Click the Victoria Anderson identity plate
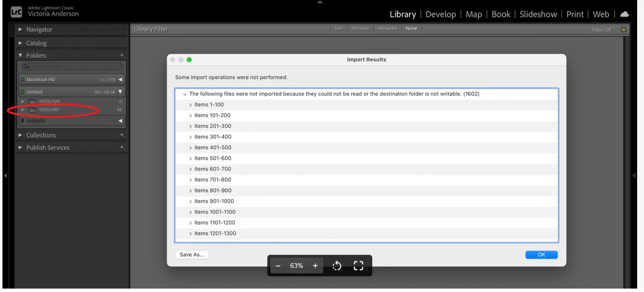644x292 pixels. coord(53,14)
